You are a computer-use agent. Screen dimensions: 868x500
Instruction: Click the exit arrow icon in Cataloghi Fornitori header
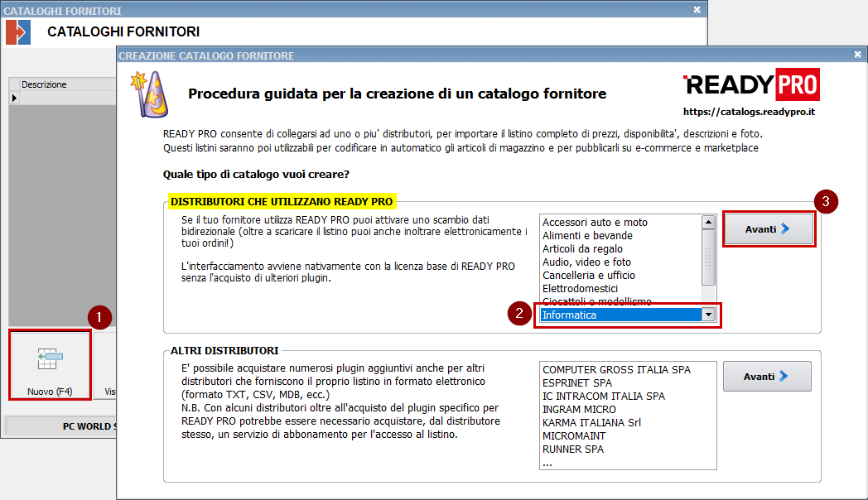coord(17,32)
